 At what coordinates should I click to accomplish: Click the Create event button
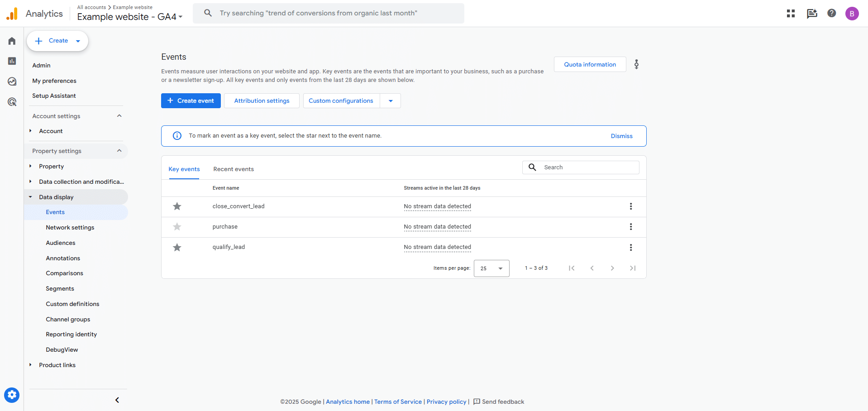(x=191, y=100)
